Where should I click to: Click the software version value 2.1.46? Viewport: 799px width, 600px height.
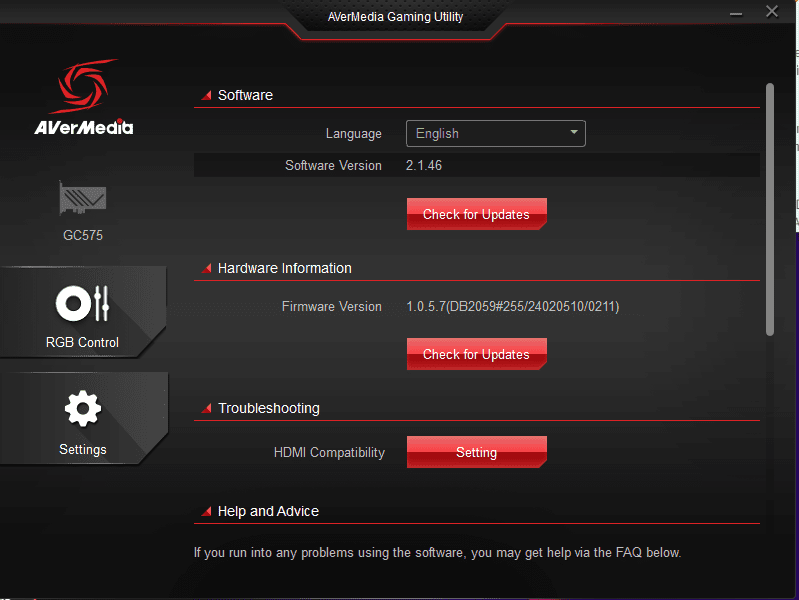(x=424, y=165)
